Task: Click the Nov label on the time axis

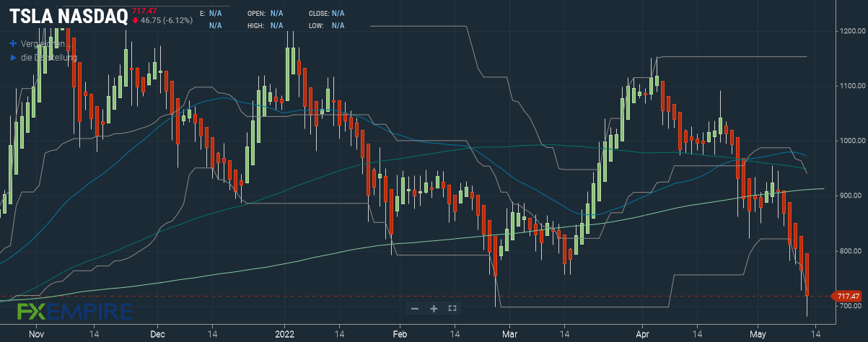Action: 38,334
